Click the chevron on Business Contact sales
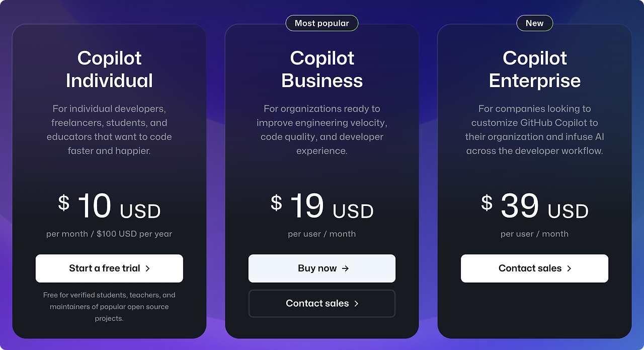The height and width of the screenshot is (350, 644). coord(356,303)
